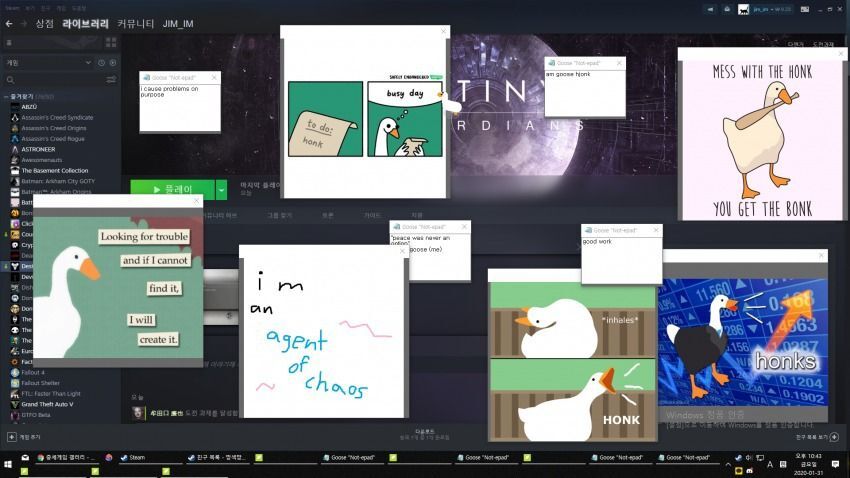Open the jim_im account dropdown
Image resolution: width=850 pixels, height=478 pixels.
click(x=771, y=9)
